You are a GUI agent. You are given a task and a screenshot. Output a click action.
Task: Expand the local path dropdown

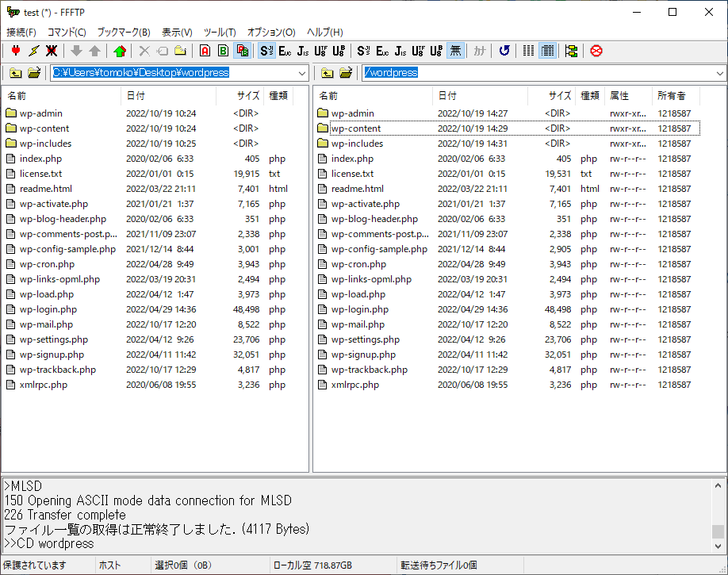(x=302, y=73)
